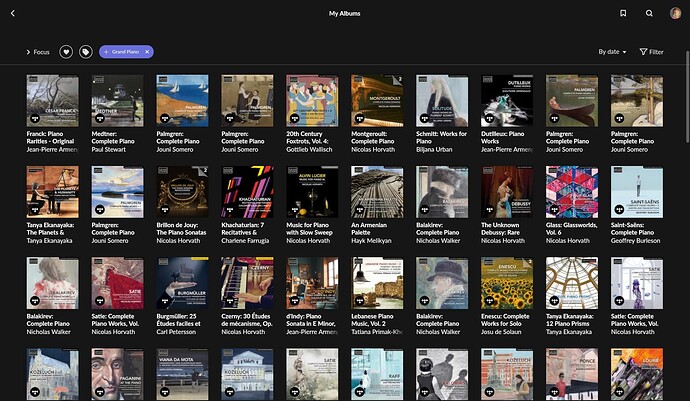Open Brillon de Jouy Piano Sonatas cover
Image resolution: width=690 pixels, height=401 pixels.
pyautogui.click(x=182, y=192)
